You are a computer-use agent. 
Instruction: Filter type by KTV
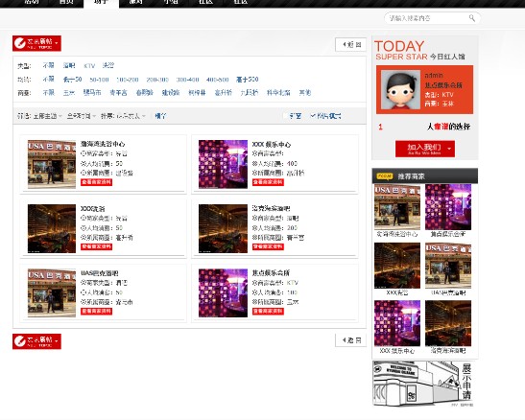coord(89,66)
